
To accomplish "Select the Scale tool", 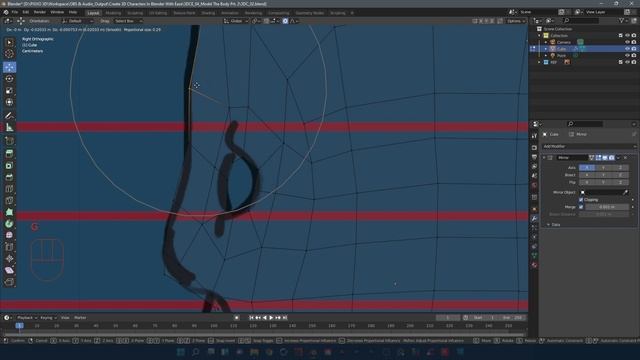I will pyautogui.click(x=9, y=91).
